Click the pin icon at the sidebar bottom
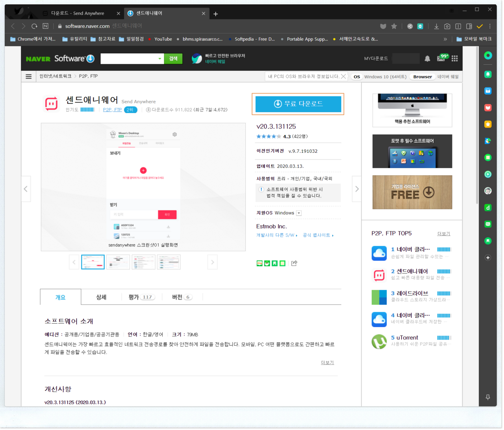This screenshot has height=430, width=504. 488,397
